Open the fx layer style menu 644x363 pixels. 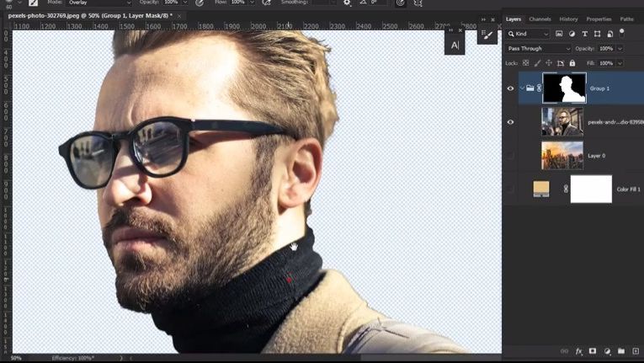(x=578, y=351)
